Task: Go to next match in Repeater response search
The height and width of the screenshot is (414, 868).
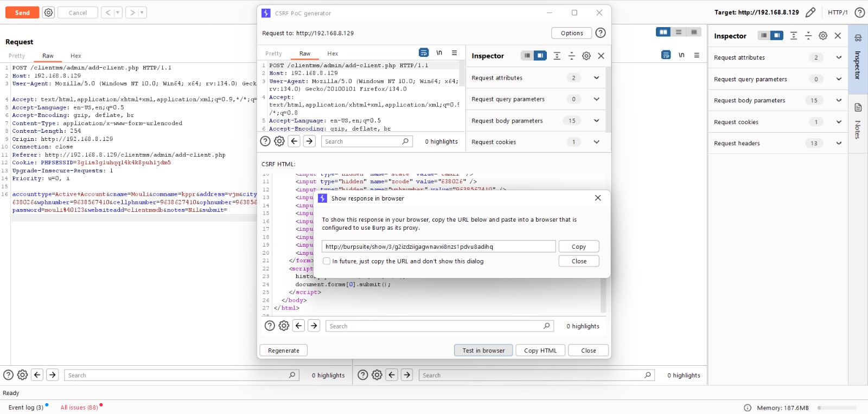Action: click(x=407, y=374)
